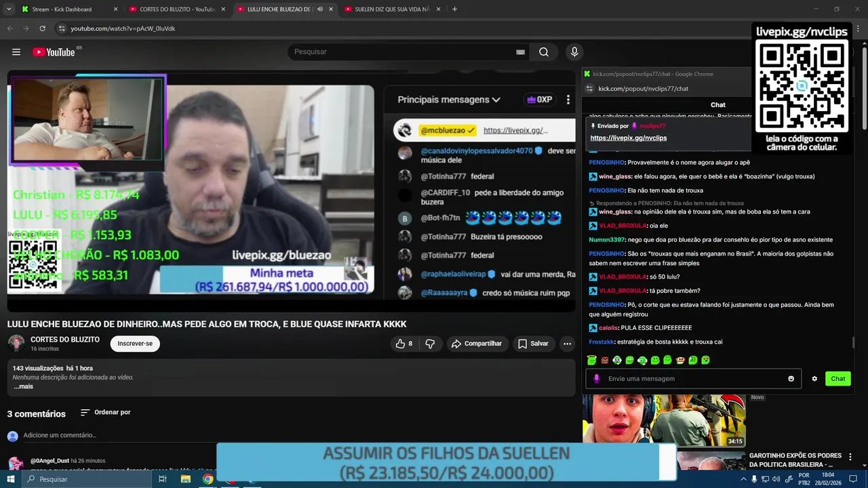
Task: Open Kick chat settings gear
Action: point(814,379)
